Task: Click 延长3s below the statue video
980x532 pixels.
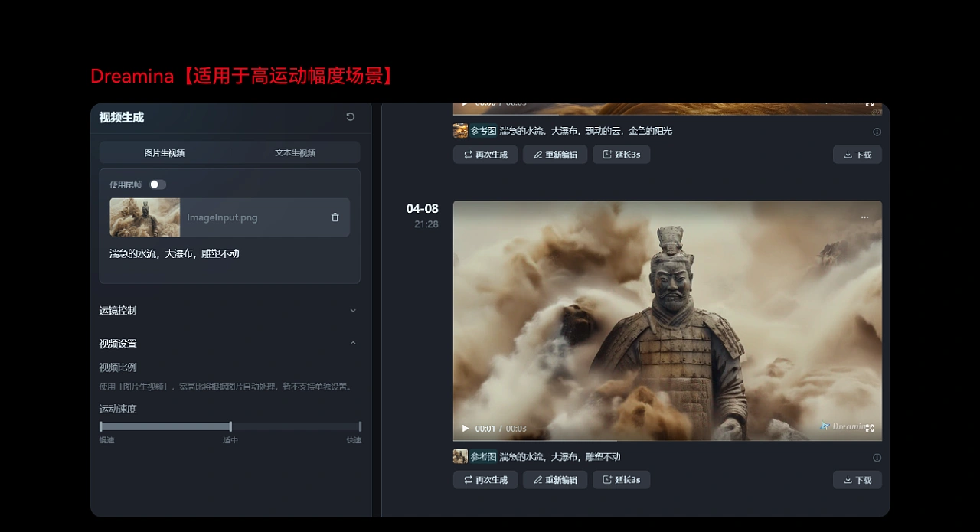Action: [x=621, y=480]
